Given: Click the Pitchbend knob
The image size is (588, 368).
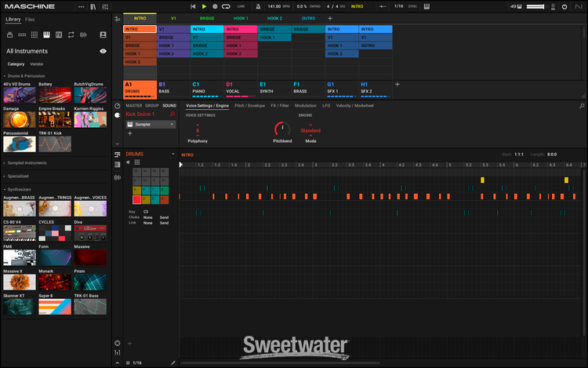Looking at the screenshot, I should coord(282,128).
